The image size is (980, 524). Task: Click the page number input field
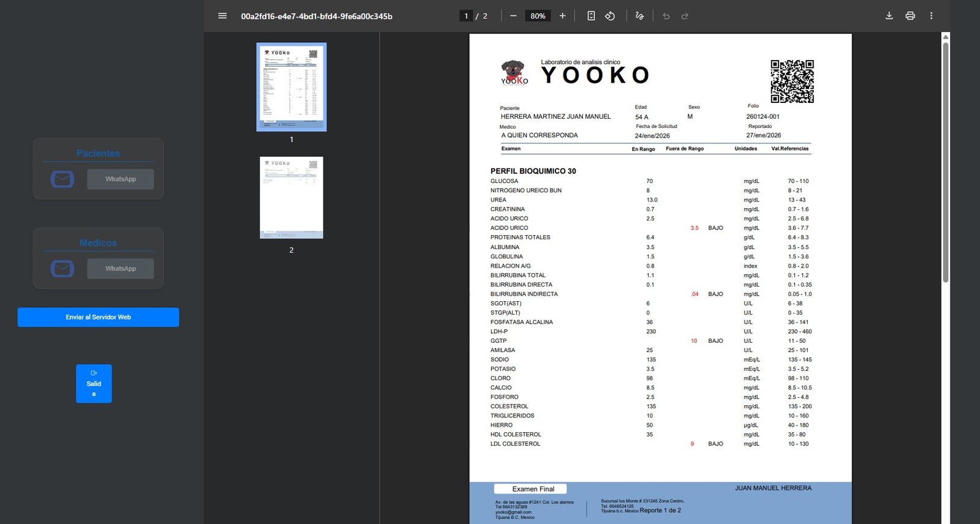click(466, 16)
